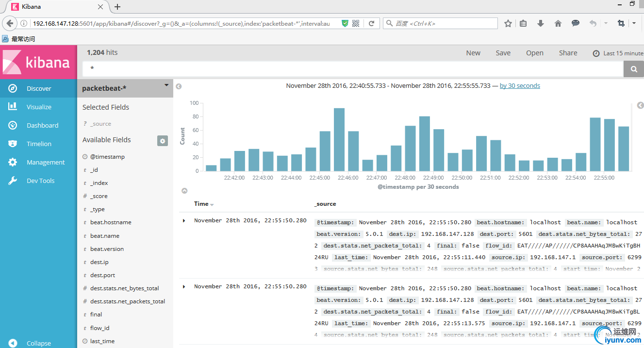Switch to the Dashboard section
Image resolution: width=644 pixels, height=348 pixels.
[x=38, y=125]
